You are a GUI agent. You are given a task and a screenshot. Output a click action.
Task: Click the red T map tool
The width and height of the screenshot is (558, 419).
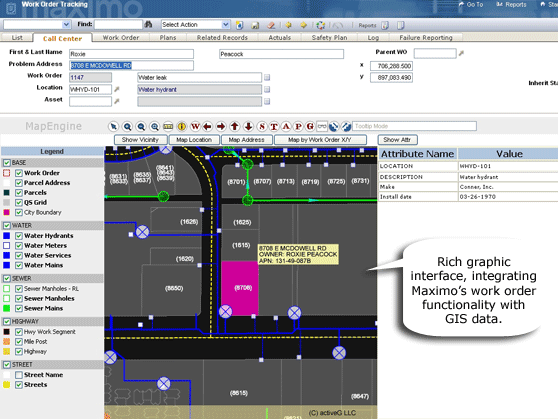pyautogui.click(x=274, y=126)
